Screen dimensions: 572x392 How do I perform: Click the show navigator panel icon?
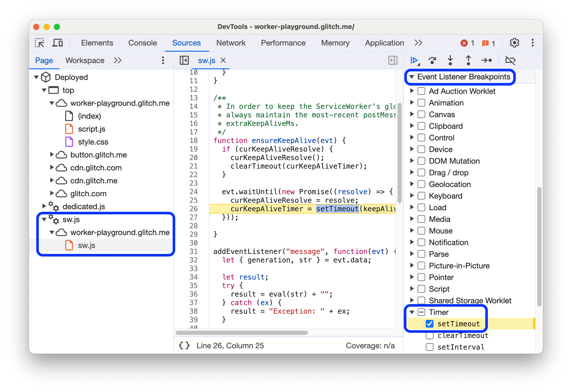point(183,60)
